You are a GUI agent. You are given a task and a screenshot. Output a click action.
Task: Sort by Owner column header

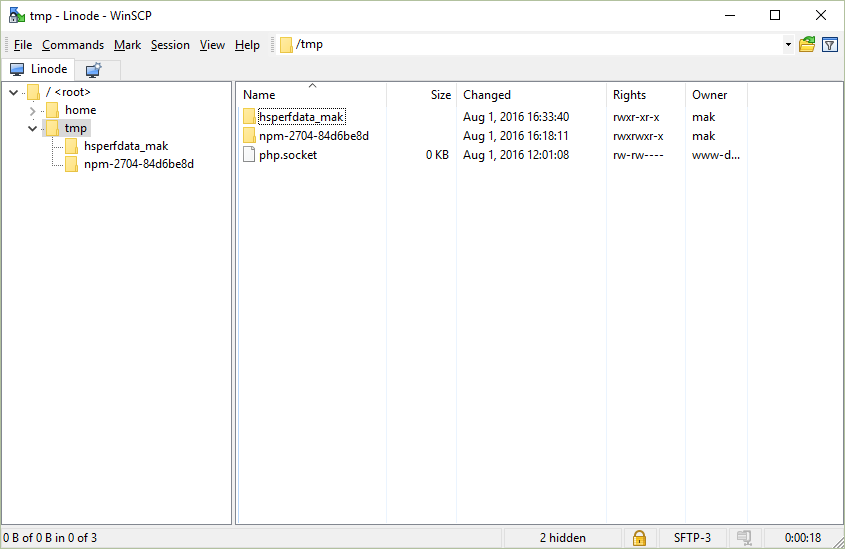tap(716, 95)
